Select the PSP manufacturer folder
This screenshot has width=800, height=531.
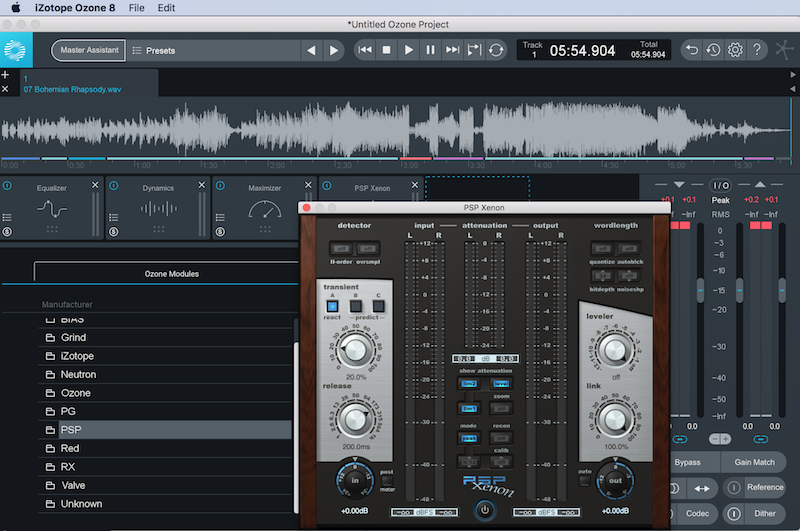click(164, 430)
